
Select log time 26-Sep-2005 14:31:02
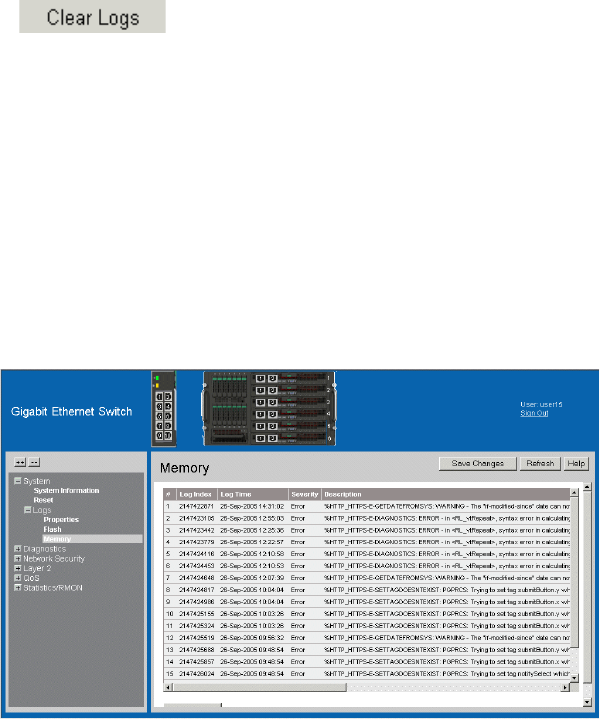[x=252, y=507]
